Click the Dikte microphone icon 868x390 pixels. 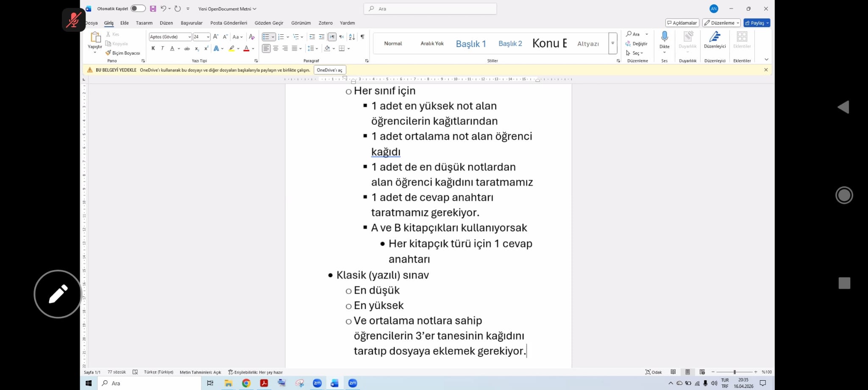click(664, 37)
